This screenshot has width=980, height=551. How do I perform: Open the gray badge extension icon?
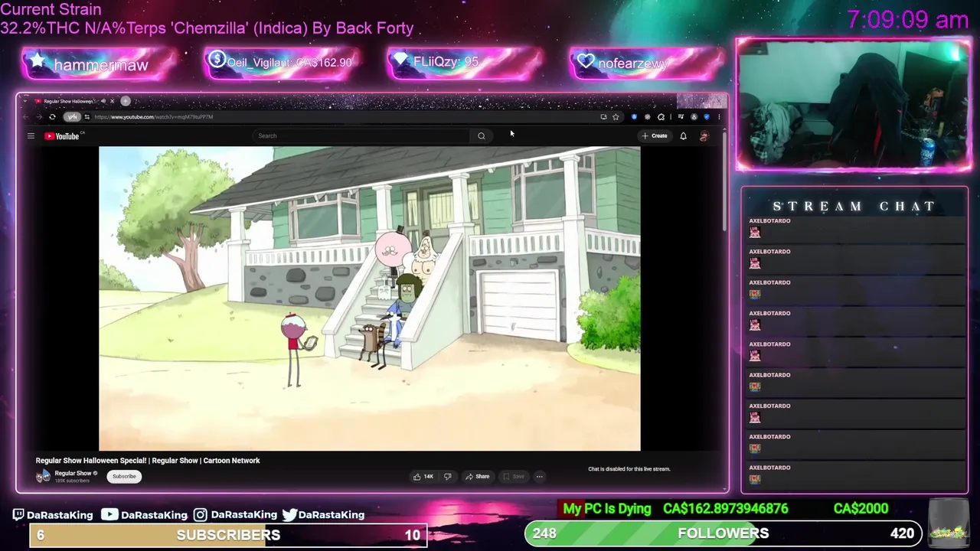tap(648, 117)
